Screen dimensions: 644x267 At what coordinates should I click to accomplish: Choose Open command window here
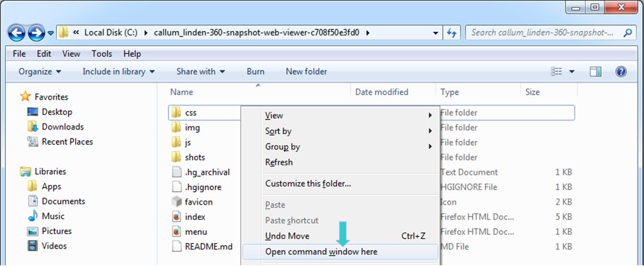coord(321,252)
